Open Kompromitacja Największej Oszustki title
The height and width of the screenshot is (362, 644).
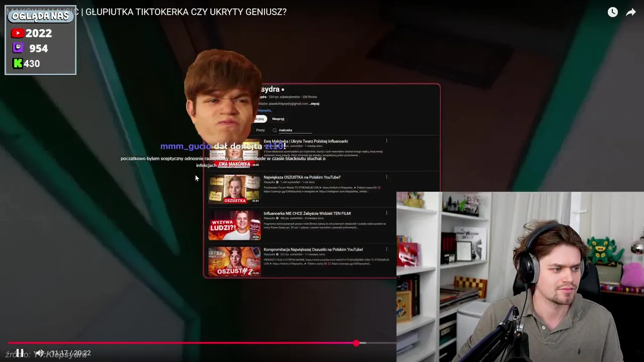pos(313,249)
